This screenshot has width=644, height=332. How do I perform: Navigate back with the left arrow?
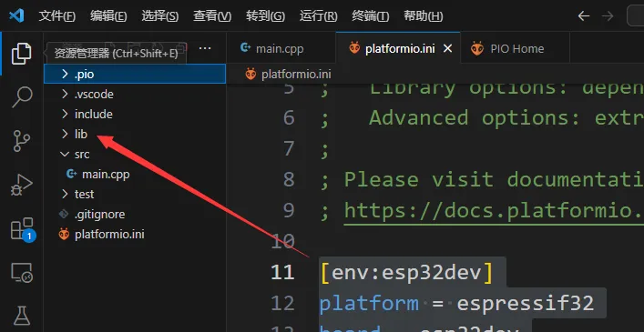coord(584,16)
